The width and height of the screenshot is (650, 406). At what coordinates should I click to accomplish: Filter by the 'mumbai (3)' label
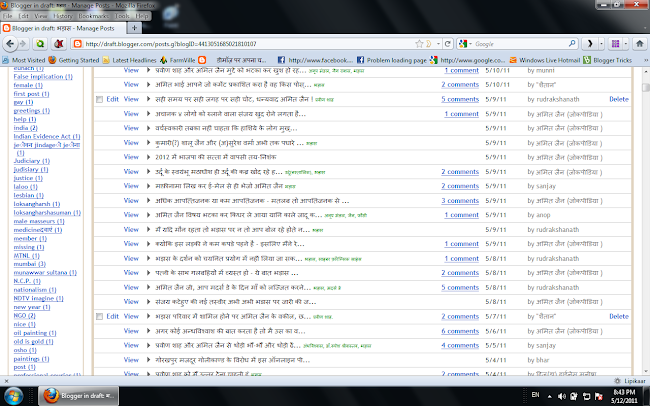29,264
